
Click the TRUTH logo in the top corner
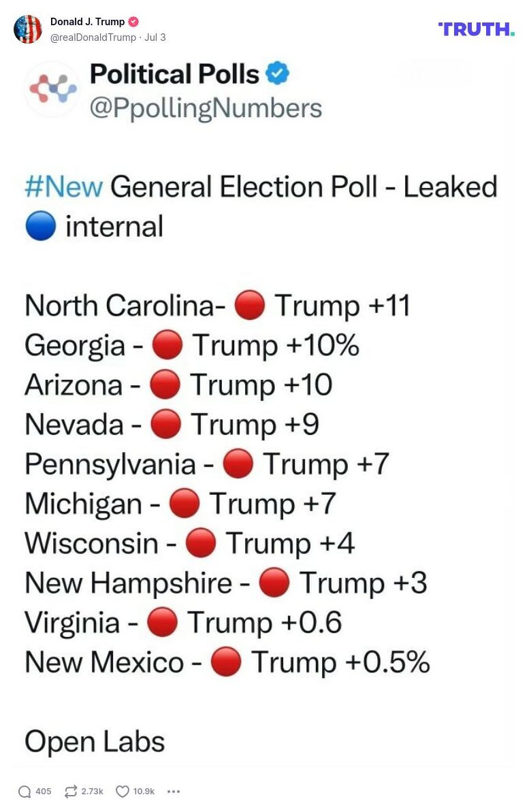click(475, 29)
